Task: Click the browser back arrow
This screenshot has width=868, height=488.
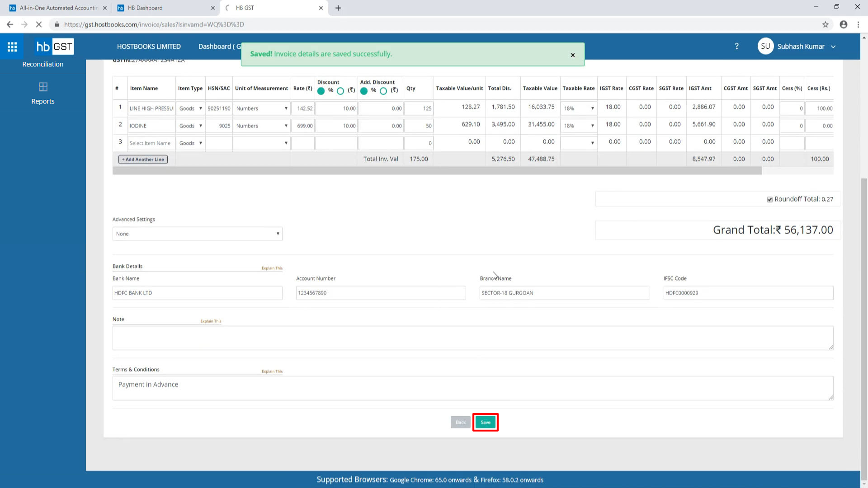Action: point(10,24)
